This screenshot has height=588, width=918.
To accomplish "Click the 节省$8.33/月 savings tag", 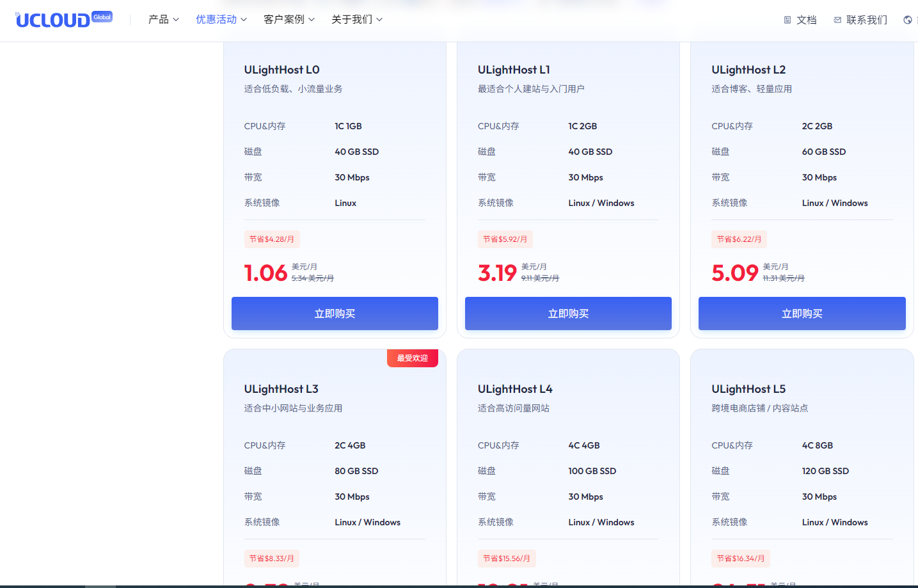I will [272, 559].
